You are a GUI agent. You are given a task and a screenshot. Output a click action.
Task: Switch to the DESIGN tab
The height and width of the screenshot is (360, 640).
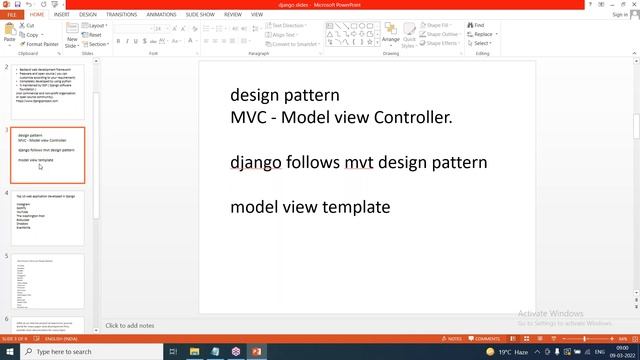88,15
